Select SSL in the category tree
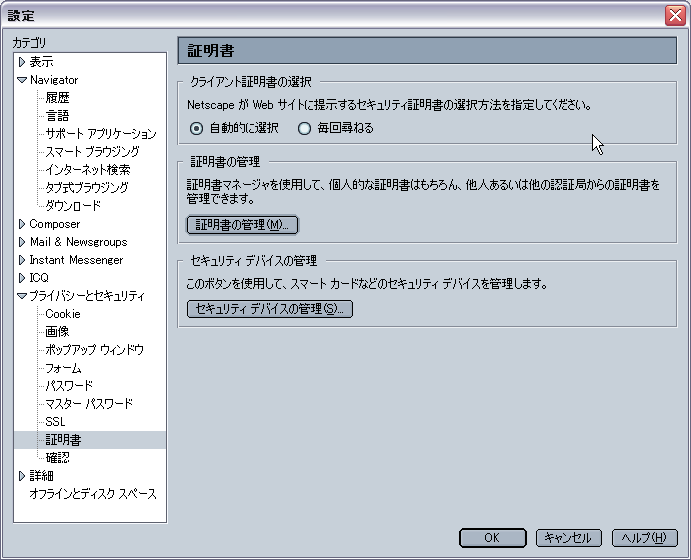Viewport: 691px width, 560px height. click(x=56, y=422)
